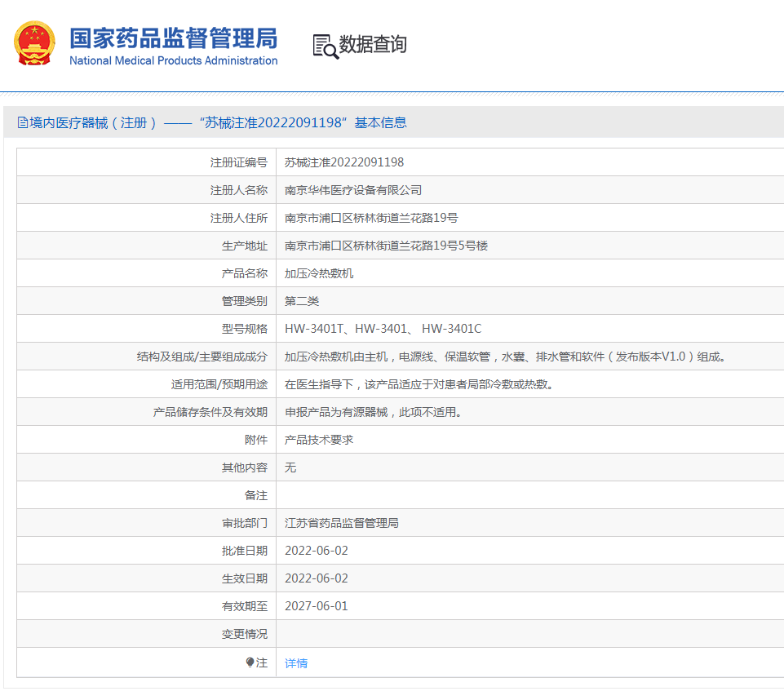Click the national emblem logo
The width and height of the screenshot is (784, 700).
coord(34,43)
